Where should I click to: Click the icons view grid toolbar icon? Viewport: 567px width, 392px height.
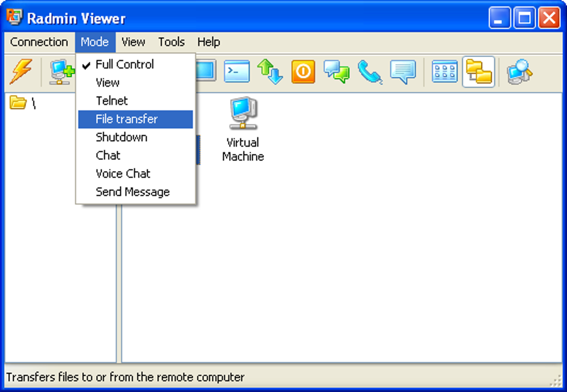coord(444,72)
